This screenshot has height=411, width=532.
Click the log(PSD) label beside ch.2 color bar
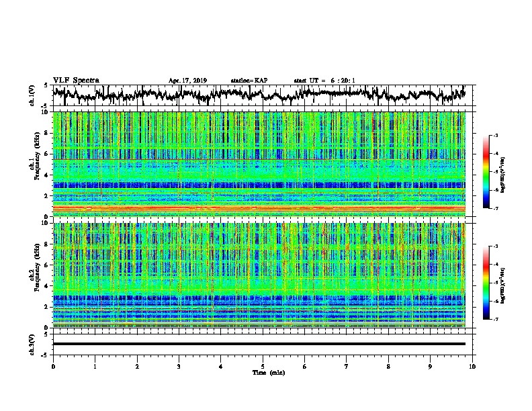pos(503,285)
